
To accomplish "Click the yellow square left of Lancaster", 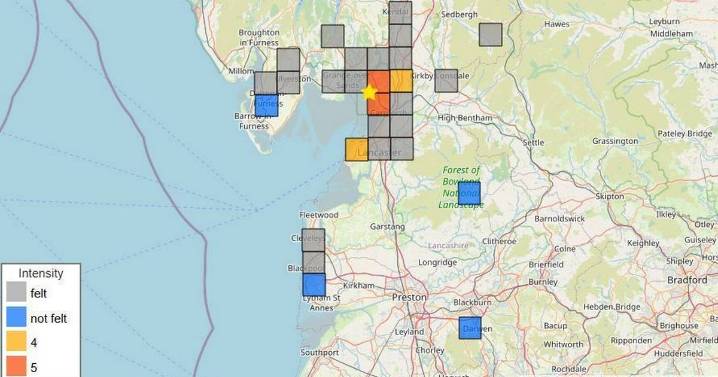I will coord(357,149).
